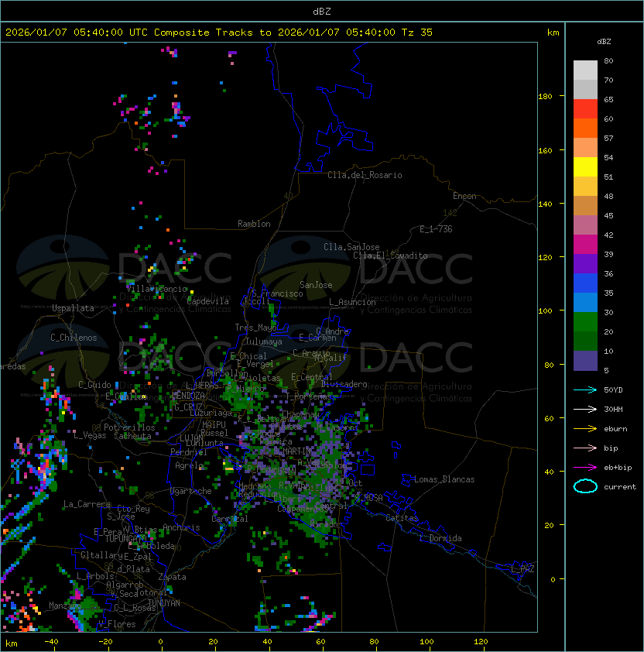This screenshot has width=644, height=652.
Task: Select the bright green 20-30 dBZ band
Action: 585,322
